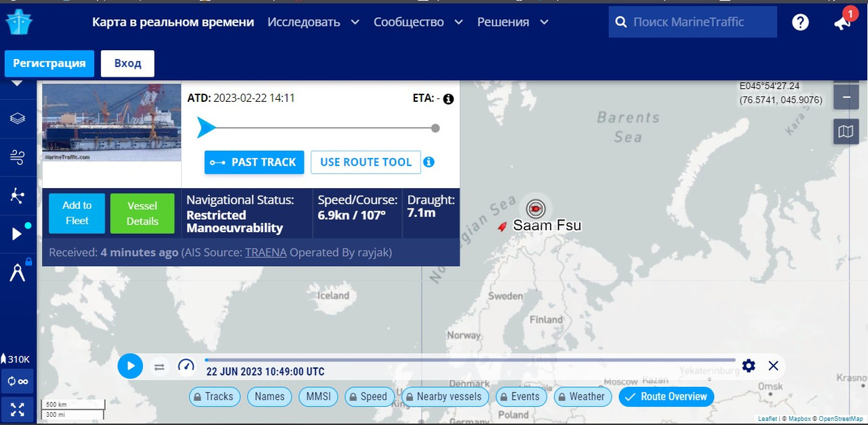
Task: Enter fullscreen map mode
Action: pos(18,409)
